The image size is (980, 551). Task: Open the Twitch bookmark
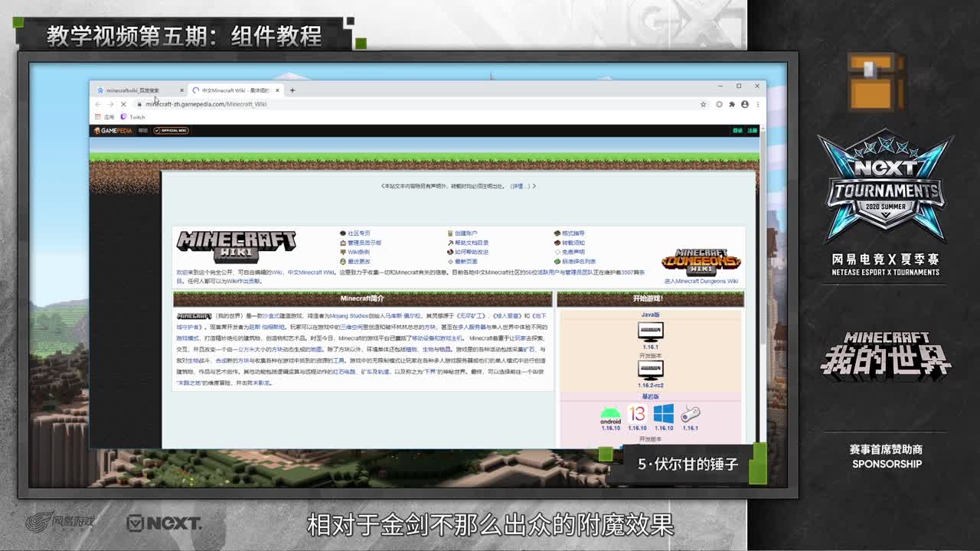click(x=133, y=117)
